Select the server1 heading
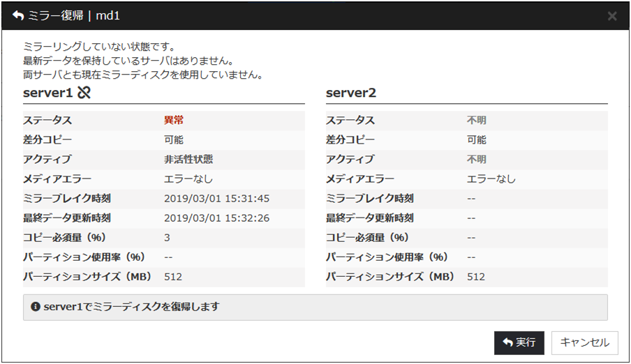631x364 pixels. (x=47, y=92)
